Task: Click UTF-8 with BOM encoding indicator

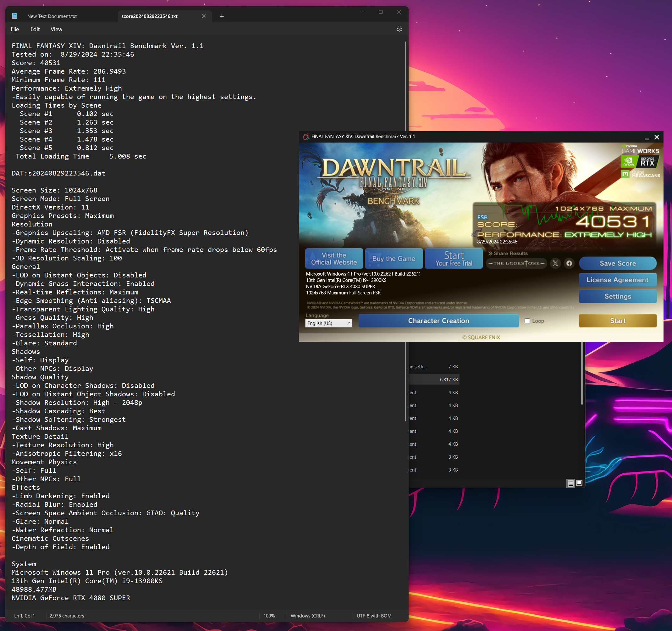Action: tap(374, 616)
